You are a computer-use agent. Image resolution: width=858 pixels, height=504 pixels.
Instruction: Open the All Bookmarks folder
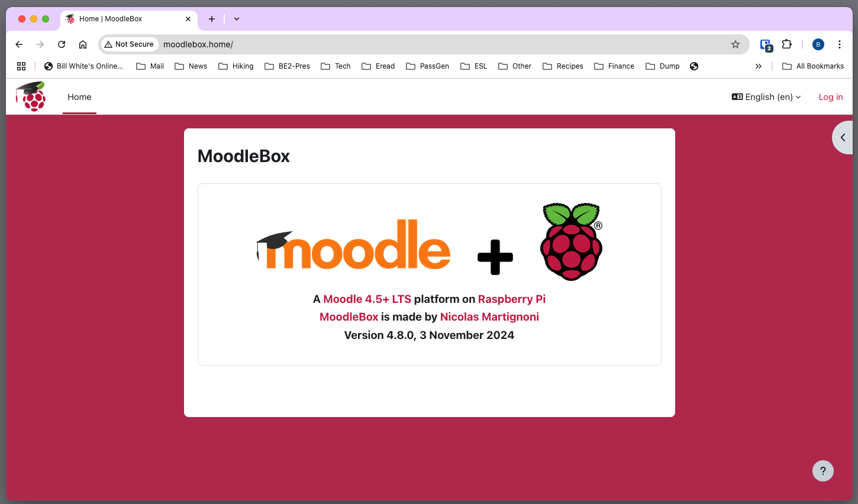coord(813,66)
